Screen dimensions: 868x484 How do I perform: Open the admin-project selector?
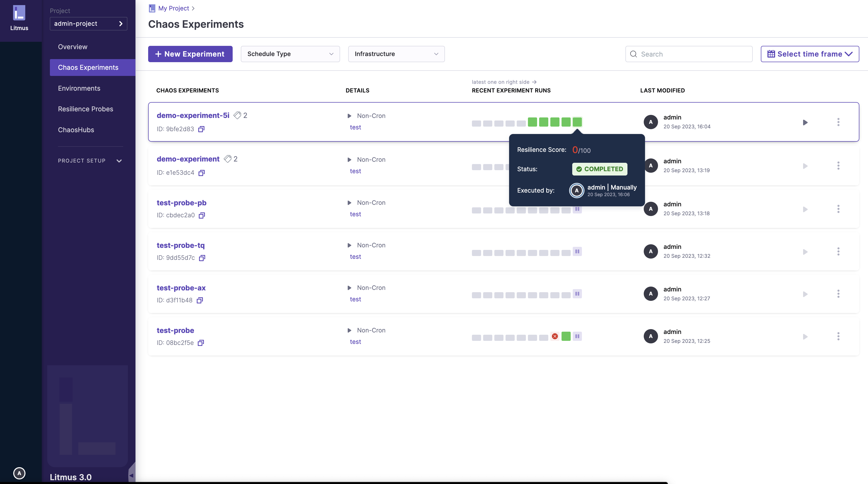pos(88,24)
